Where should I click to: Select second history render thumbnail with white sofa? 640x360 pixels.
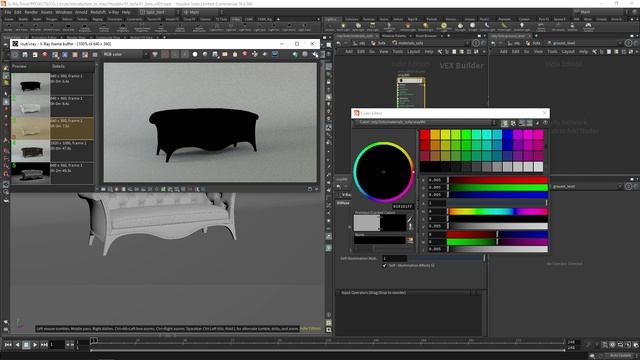[31, 106]
